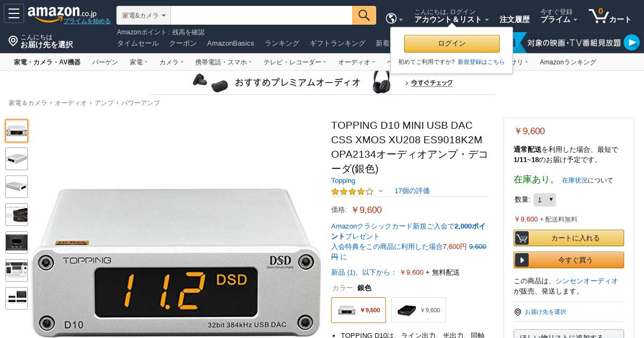Open the quantity 数量 dropdown
This screenshot has width=644, height=338.
coord(544,200)
